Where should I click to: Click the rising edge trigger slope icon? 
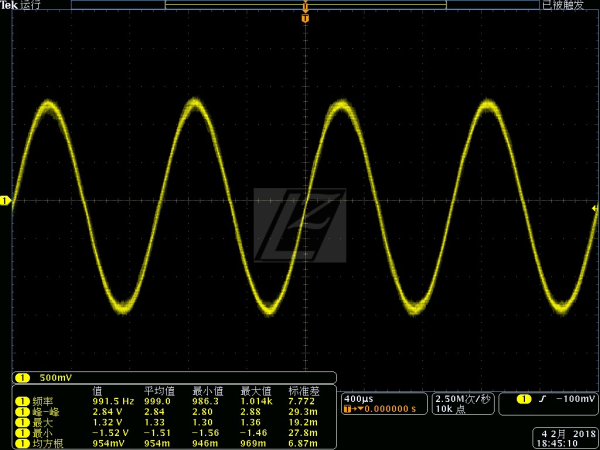tap(541, 399)
